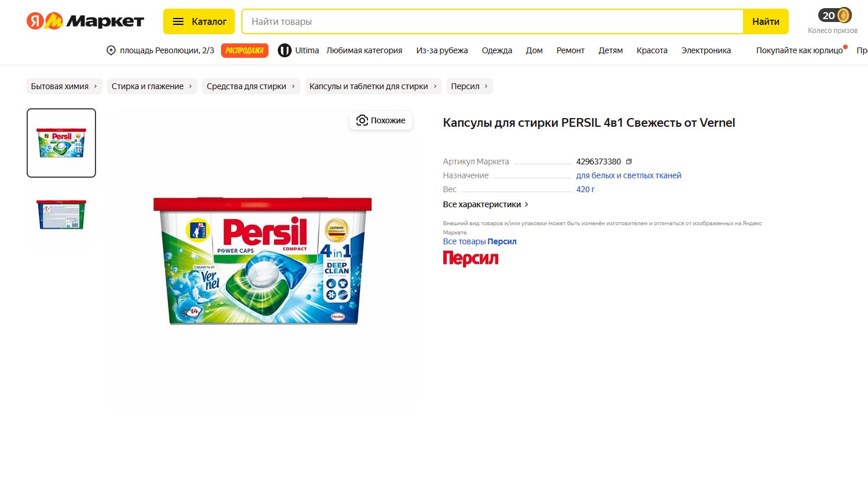Open the Каталог menu button
Screen dimensions: 868x488
[199, 21]
